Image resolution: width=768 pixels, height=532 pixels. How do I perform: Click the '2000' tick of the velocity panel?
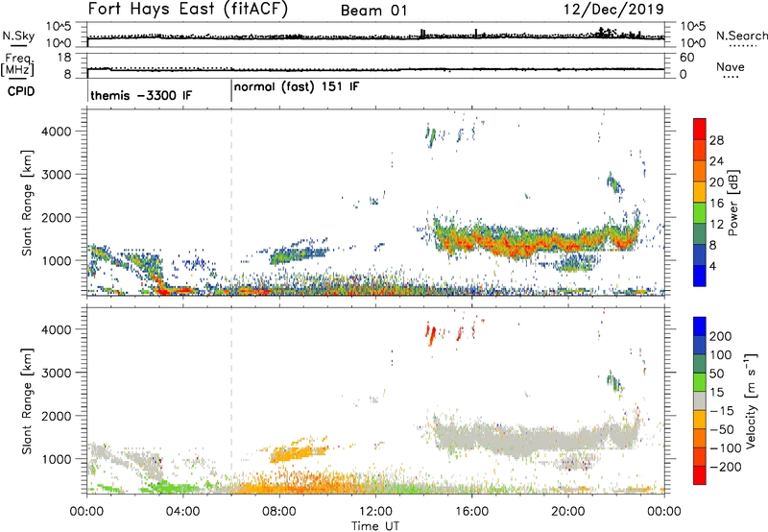coord(56,416)
